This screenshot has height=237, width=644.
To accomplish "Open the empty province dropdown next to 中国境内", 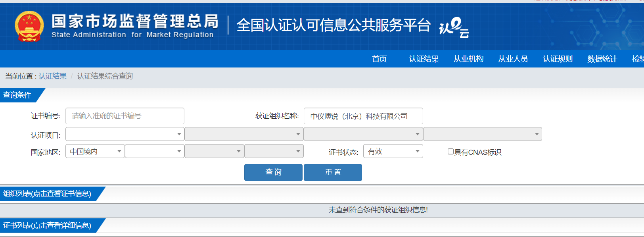I will point(155,151).
